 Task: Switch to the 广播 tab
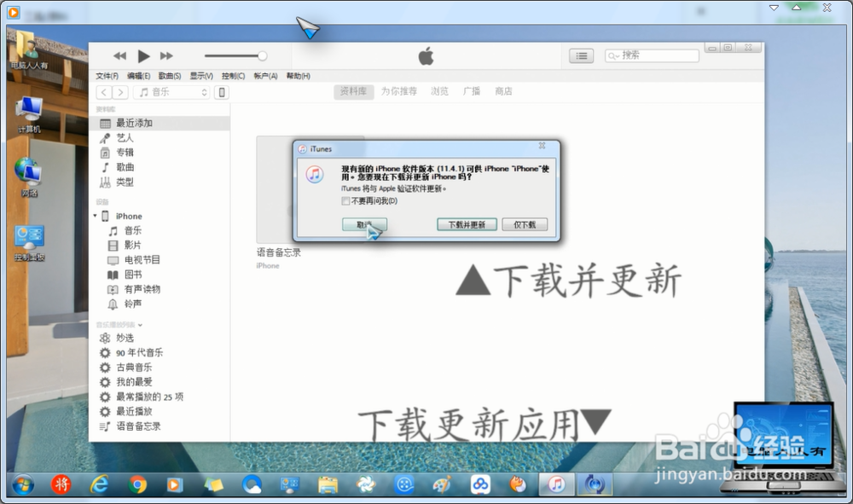coord(472,91)
